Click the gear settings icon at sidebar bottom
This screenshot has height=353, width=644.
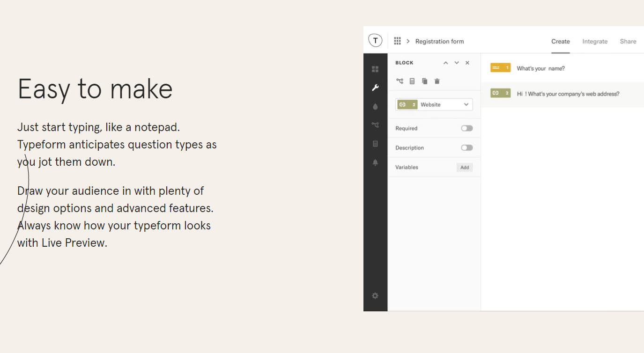tap(375, 295)
